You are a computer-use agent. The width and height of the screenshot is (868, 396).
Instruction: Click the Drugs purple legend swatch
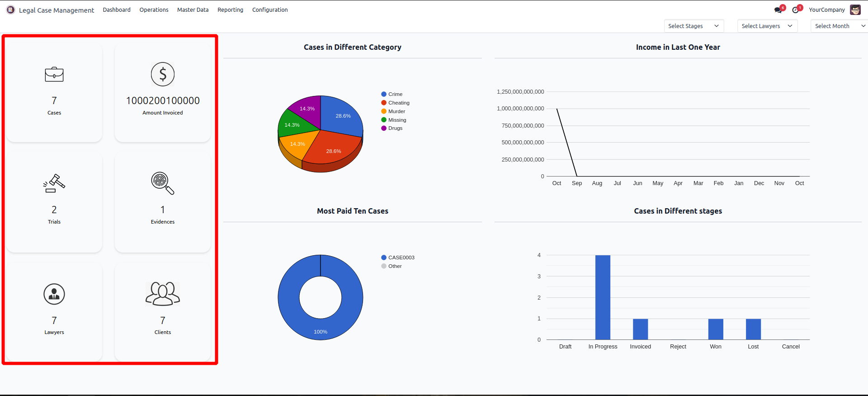(x=384, y=128)
